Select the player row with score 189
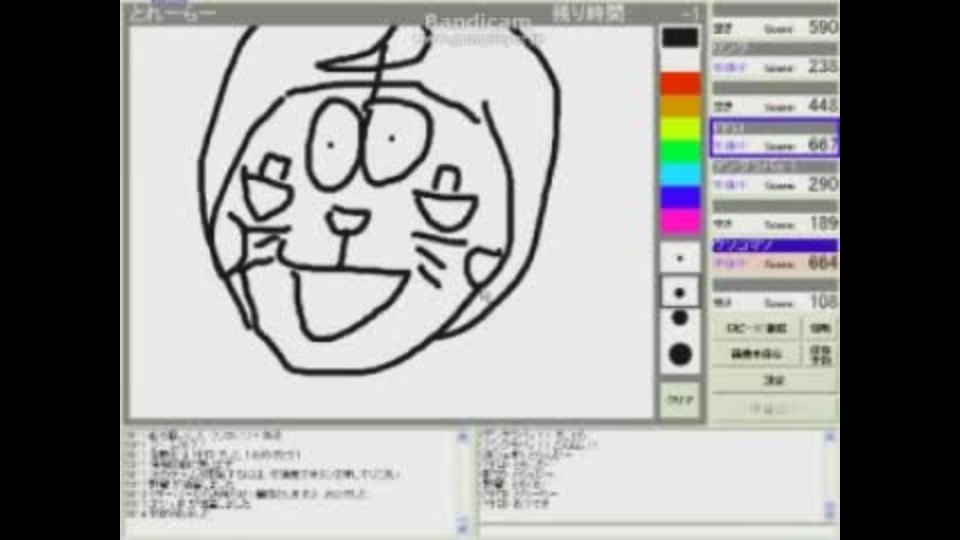Screen dimensions: 960x540 pos(775,217)
